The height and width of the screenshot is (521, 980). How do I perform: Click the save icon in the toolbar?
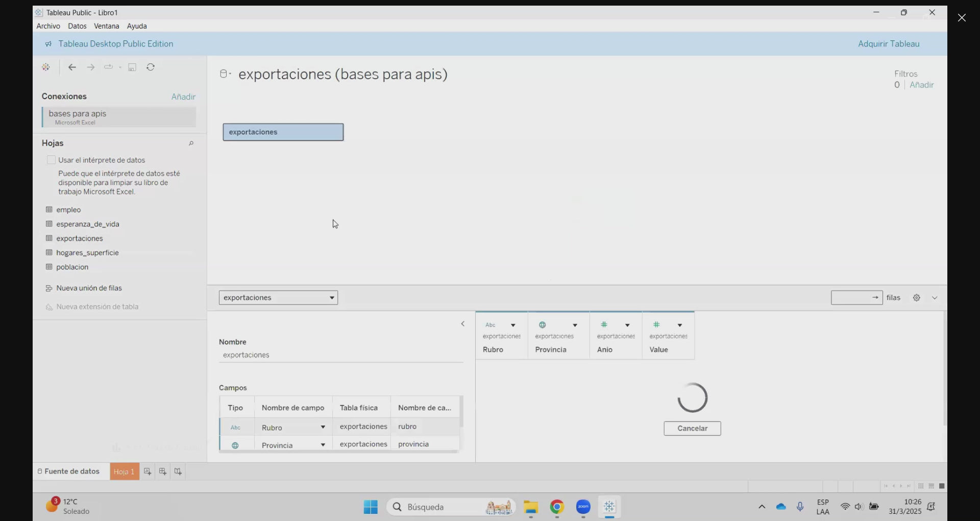click(x=132, y=67)
